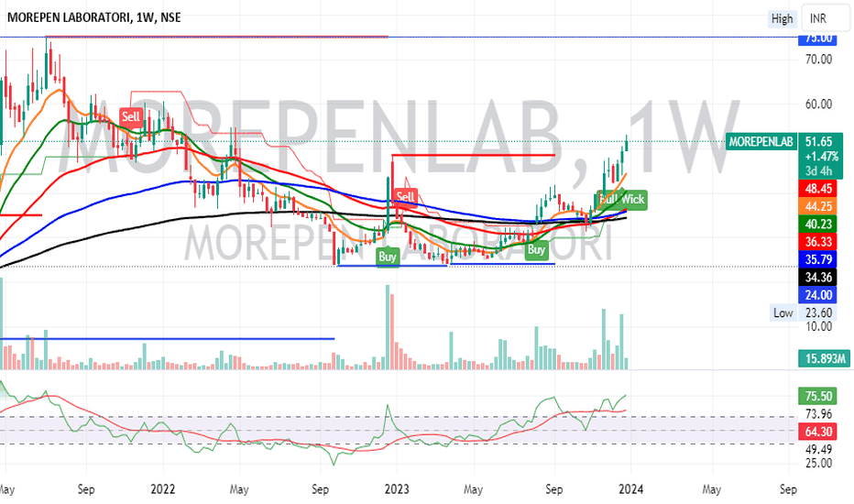Click the green 75.50 RSI value label
The width and height of the screenshot is (854, 504).
pos(818,396)
